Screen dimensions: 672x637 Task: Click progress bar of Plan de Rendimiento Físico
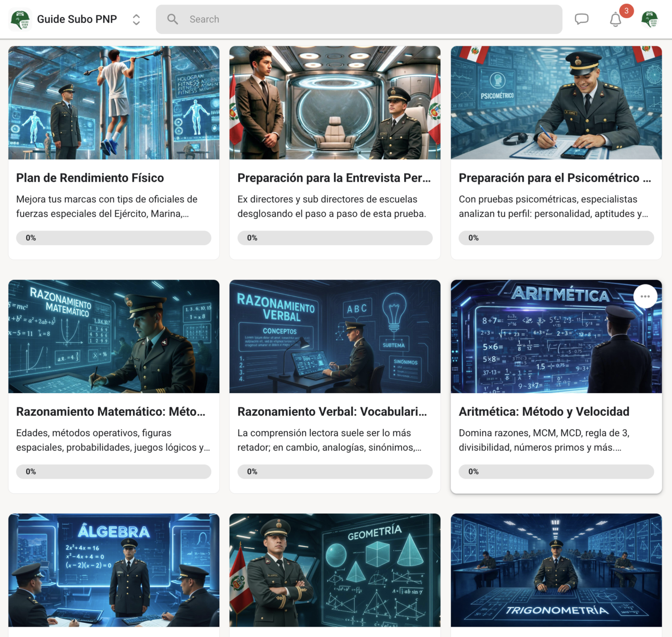click(x=114, y=238)
